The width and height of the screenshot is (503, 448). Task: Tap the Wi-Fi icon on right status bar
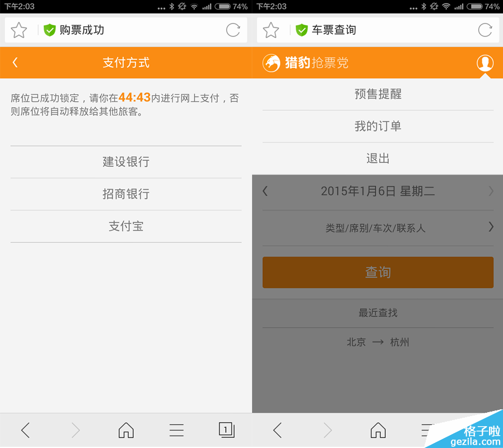(x=446, y=6)
